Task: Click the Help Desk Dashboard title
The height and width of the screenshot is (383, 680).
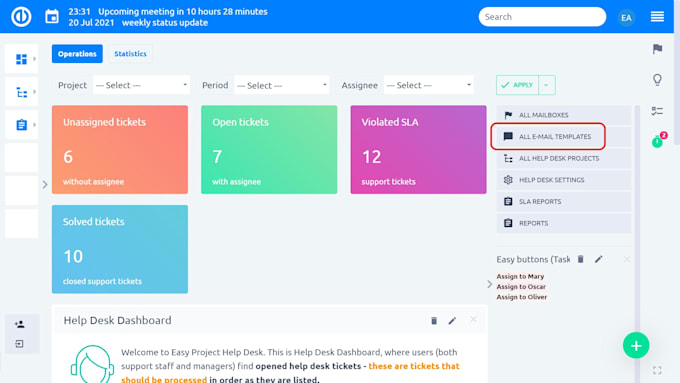Action: coord(118,321)
